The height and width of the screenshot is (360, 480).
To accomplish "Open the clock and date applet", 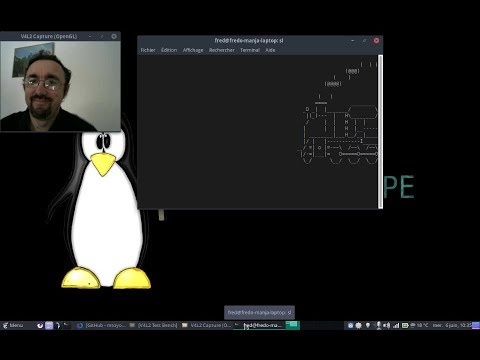I will click(452, 325).
